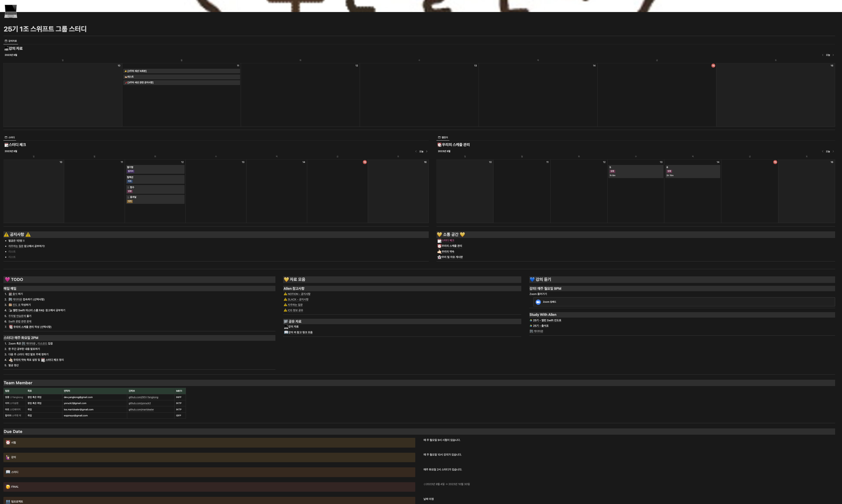The width and height of the screenshot is (842, 504).
Task: Open github.com/DEV-Yangkong link in team table
Action: coord(143,397)
